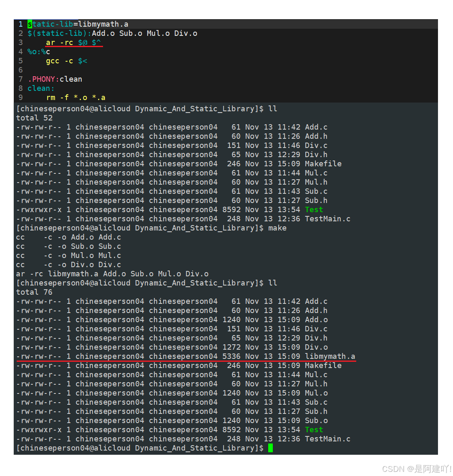Click 'ar -rc libmymath.a Add.o Sub.o Mul.o Div.o' output

(112, 274)
